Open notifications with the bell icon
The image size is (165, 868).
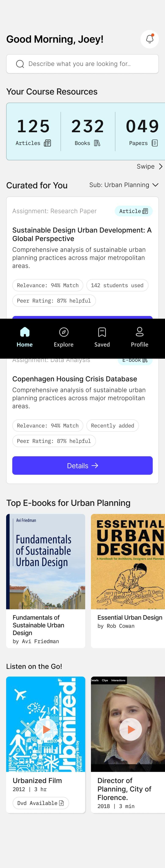click(150, 39)
